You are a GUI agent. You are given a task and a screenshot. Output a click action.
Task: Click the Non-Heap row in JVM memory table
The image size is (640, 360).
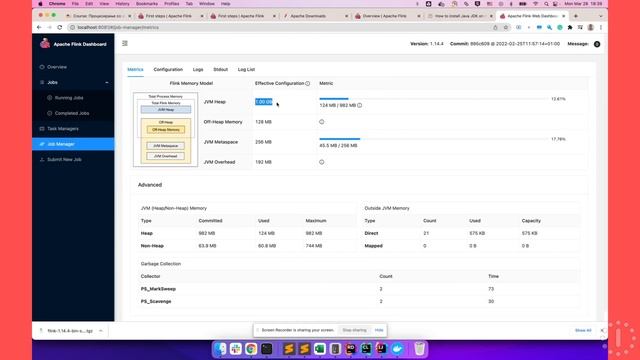click(x=247, y=246)
